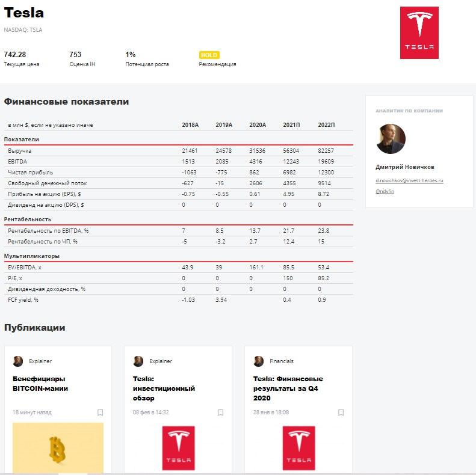Click analyst name Дмитрий Новичков
The height and width of the screenshot is (475, 476).
click(405, 167)
